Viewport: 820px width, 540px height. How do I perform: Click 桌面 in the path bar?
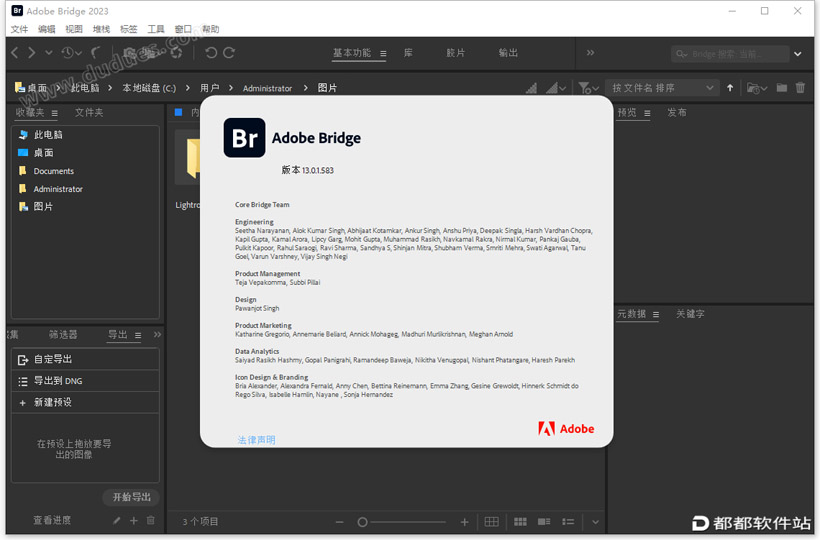[x=37, y=88]
